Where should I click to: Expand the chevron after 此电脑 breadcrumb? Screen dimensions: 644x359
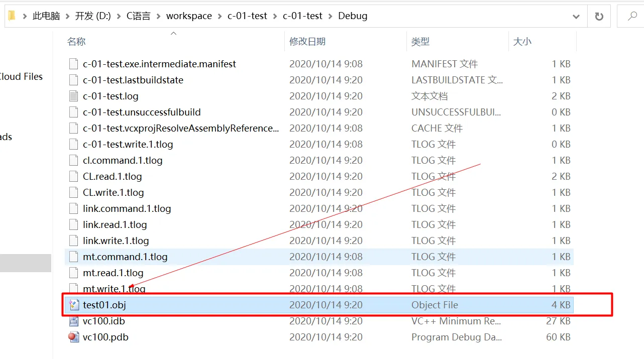click(x=68, y=16)
